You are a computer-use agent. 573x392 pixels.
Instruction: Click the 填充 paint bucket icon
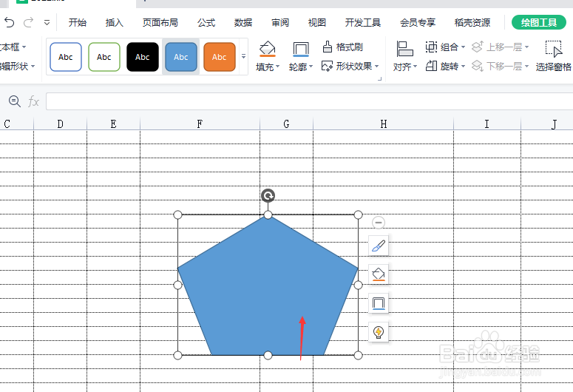click(x=268, y=49)
